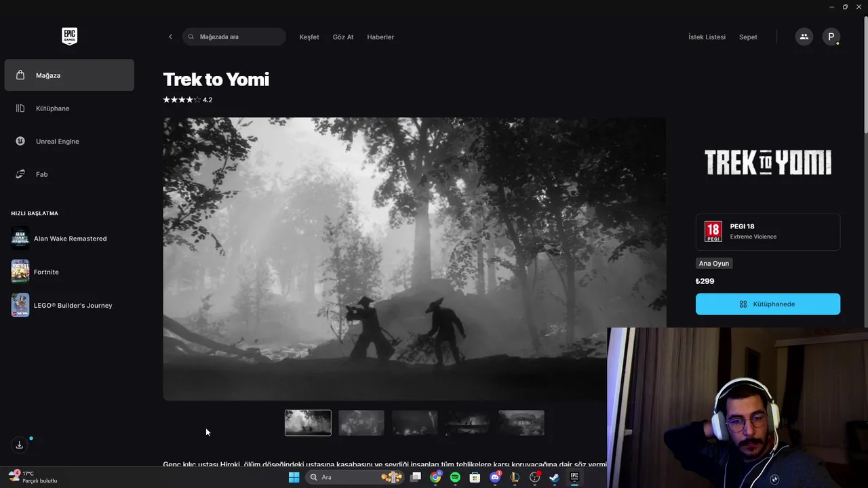Open the Sepet cart

pyautogui.click(x=748, y=37)
